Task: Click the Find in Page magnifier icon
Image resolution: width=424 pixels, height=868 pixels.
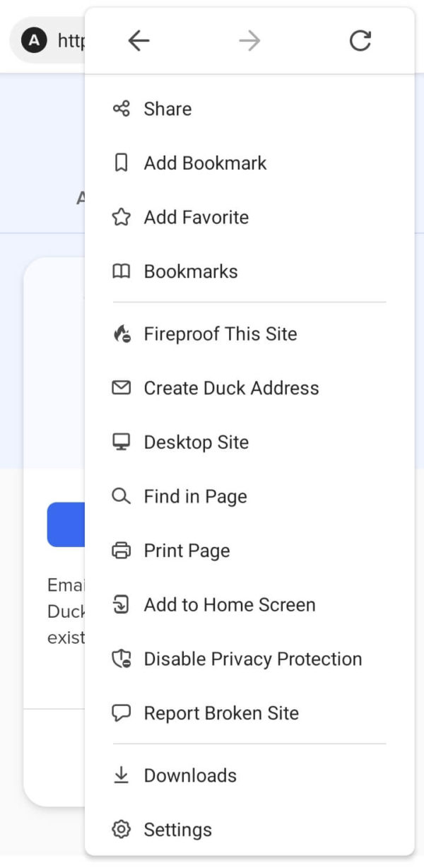Action: [122, 496]
